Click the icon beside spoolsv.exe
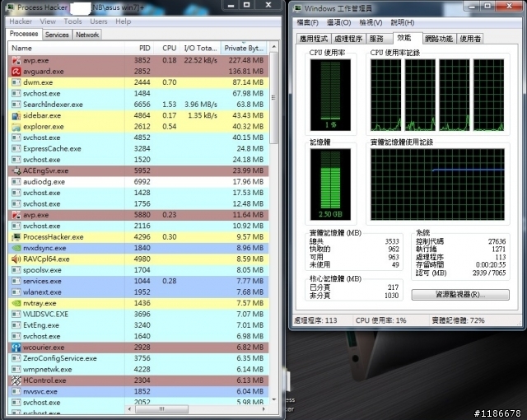Screen dimensions: 527x420 click(x=16, y=270)
